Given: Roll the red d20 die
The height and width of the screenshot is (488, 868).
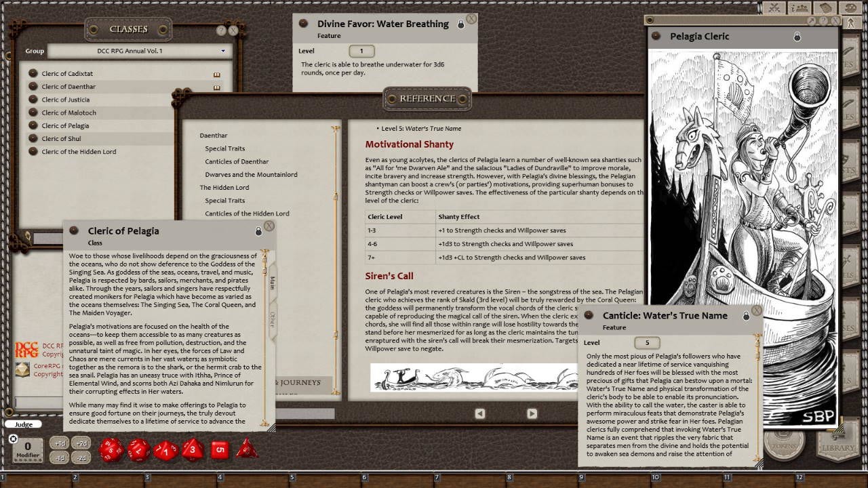Looking at the screenshot, I should 111,449.
